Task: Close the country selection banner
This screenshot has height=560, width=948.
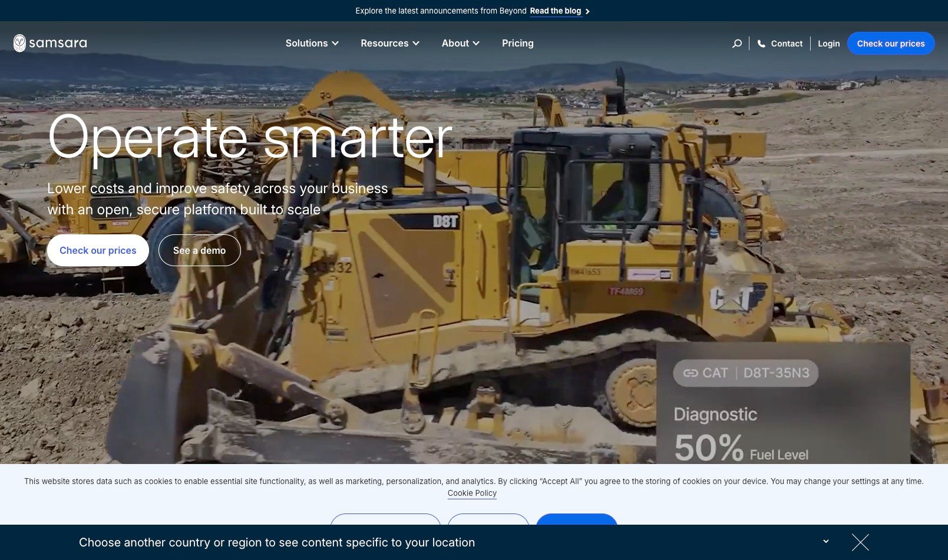Action: point(860,542)
